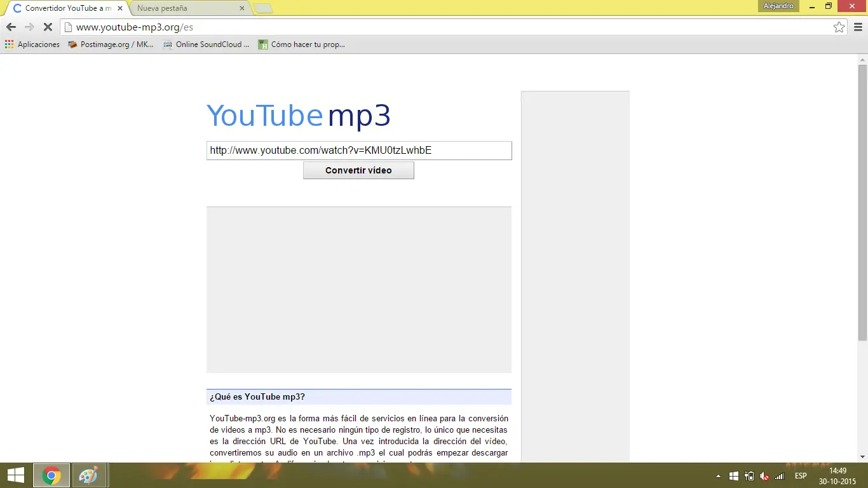Screen dimensions: 868x488
Task: Open the Postimage.org bookmark
Action: pos(111,44)
